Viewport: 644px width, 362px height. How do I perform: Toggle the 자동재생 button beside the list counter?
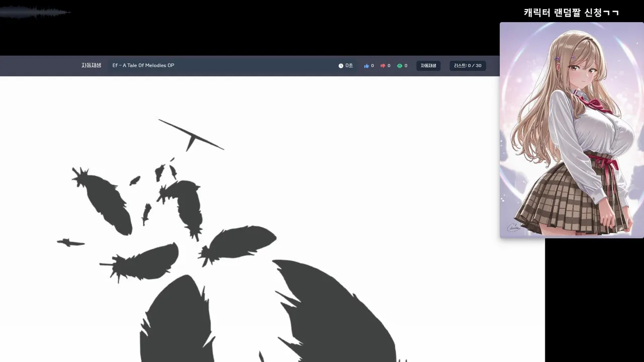pos(428,66)
